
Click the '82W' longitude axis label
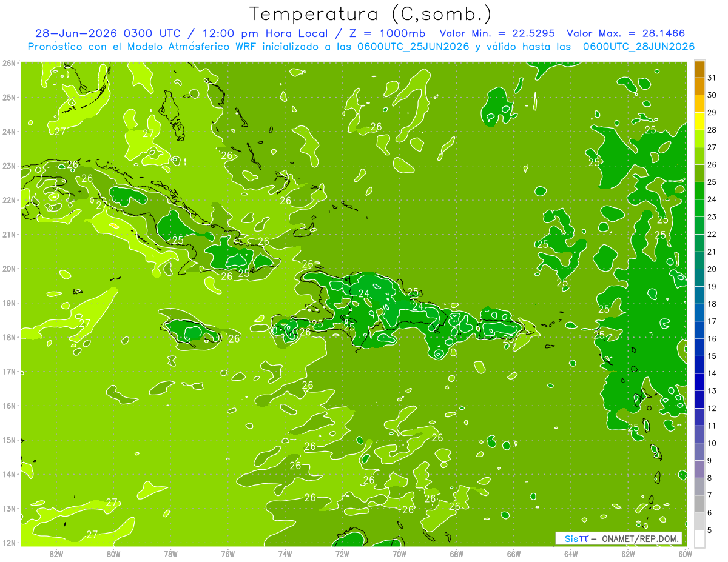(x=56, y=554)
